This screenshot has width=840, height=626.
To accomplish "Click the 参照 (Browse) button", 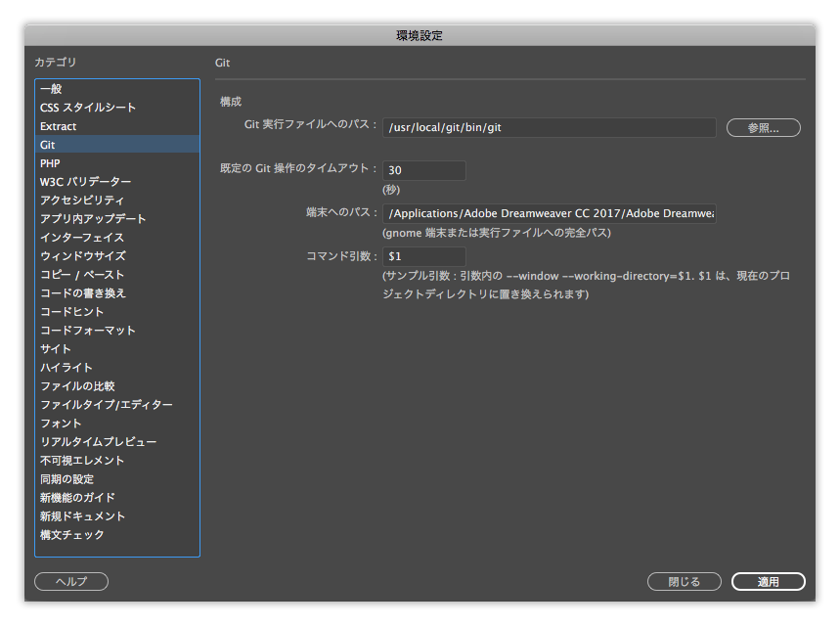I will pyautogui.click(x=763, y=127).
